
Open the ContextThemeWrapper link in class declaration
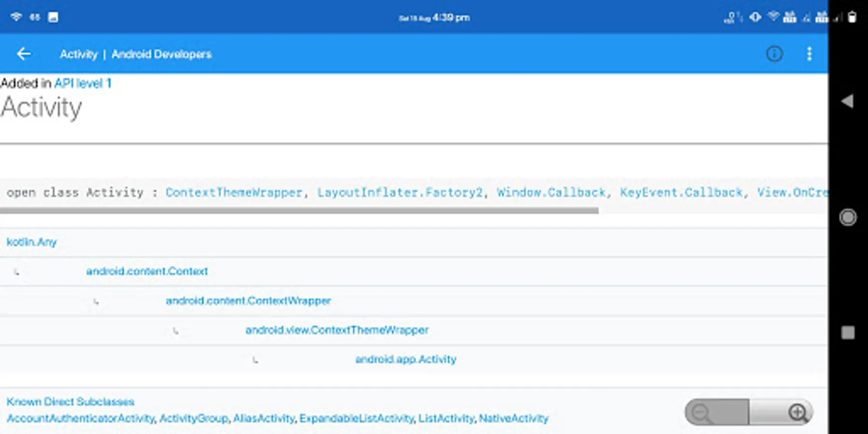tap(234, 192)
